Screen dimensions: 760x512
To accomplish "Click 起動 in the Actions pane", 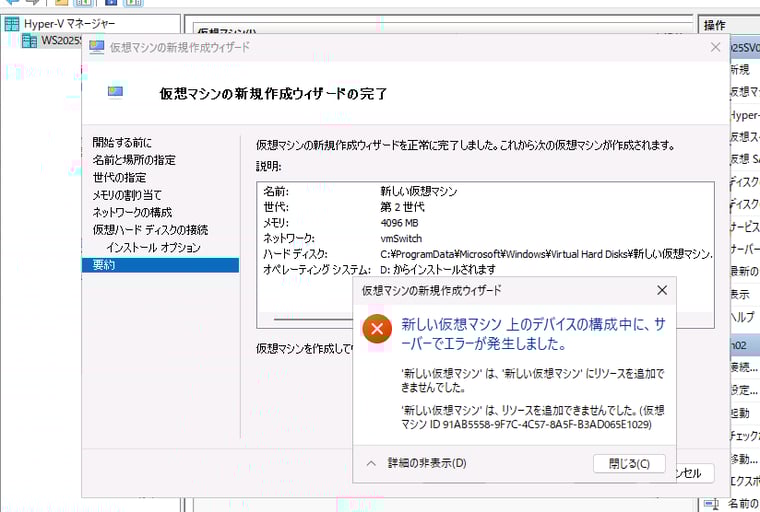I will 740,413.
